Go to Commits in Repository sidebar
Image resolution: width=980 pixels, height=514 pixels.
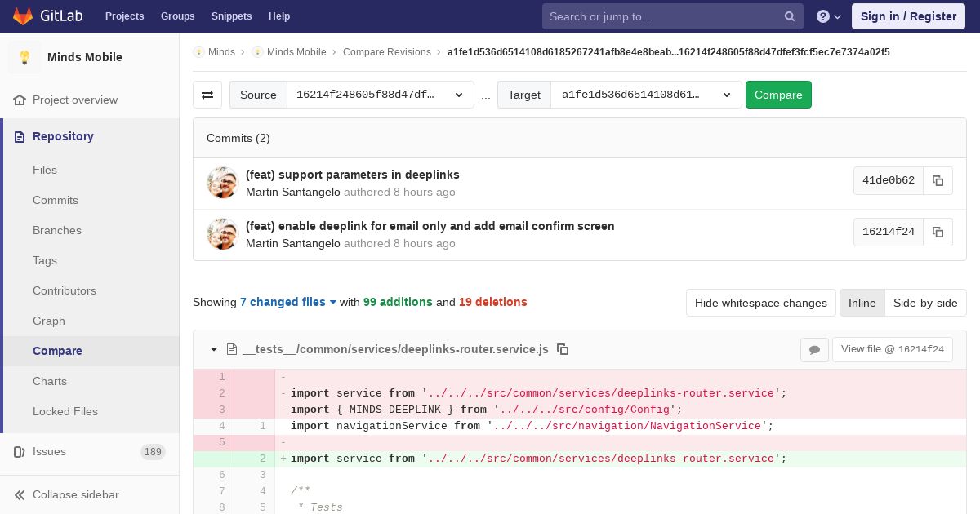pos(56,200)
